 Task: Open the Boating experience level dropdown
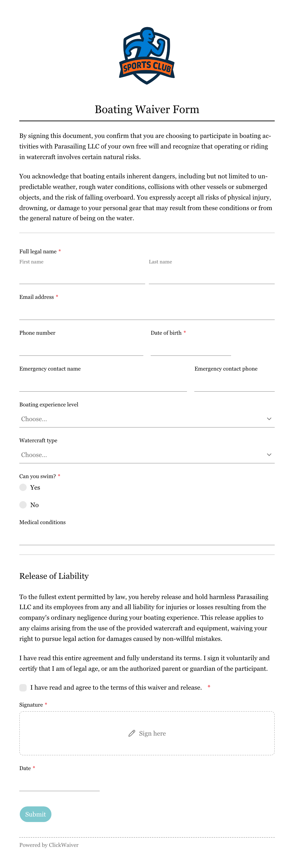[147, 419]
